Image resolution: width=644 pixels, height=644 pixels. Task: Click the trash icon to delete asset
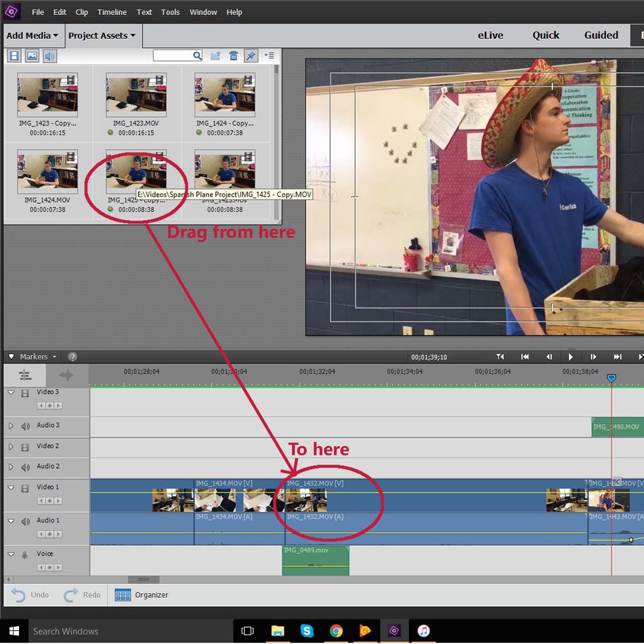pyautogui.click(x=233, y=56)
